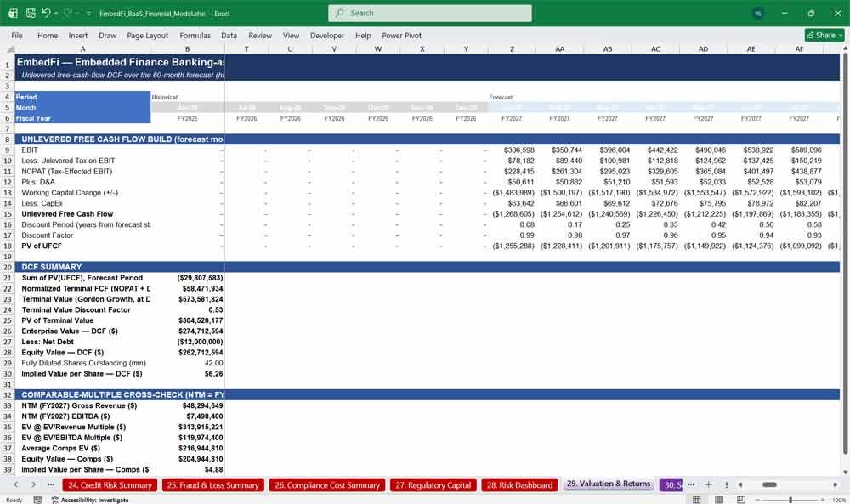The width and height of the screenshot is (850, 504).
Task: Select the Implied Value per Share — DCF value $6.26
Action: tap(188, 374)
